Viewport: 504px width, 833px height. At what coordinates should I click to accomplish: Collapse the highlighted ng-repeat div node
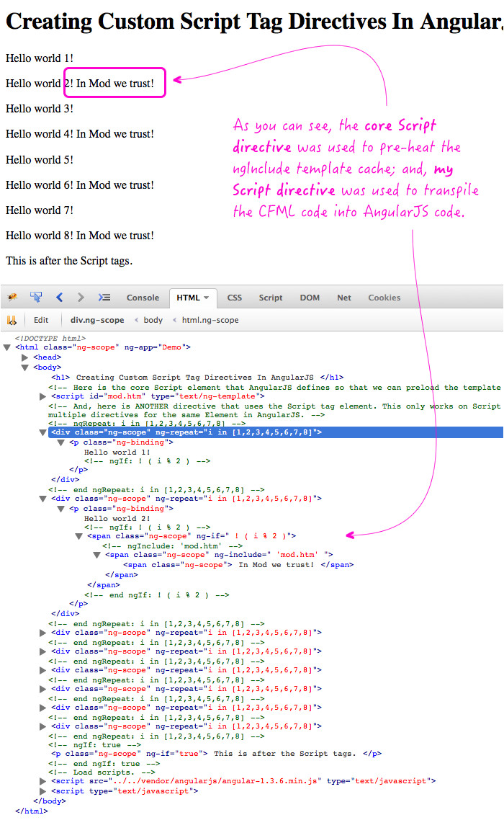[x=42, y=432]
